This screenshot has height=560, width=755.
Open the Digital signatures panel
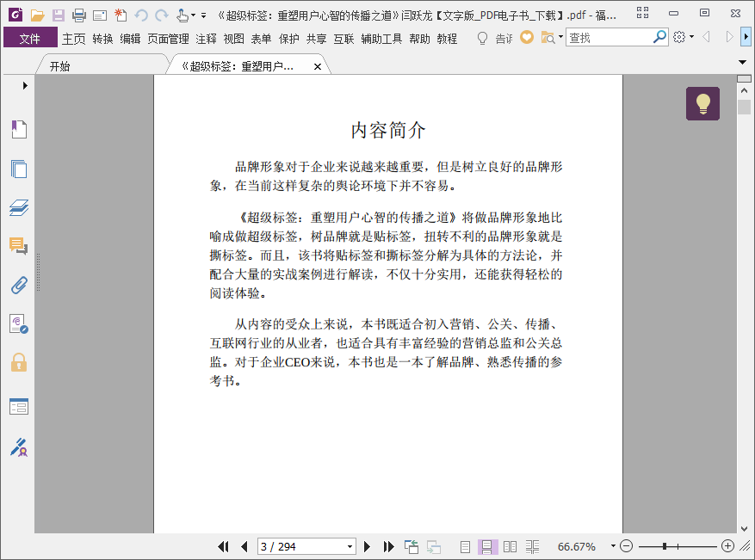[x=19, y=323]
